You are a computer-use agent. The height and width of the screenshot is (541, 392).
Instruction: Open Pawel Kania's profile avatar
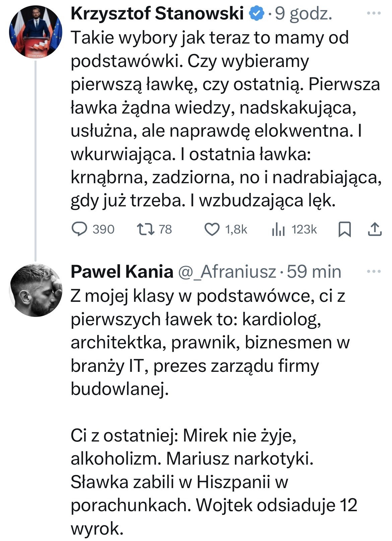click(36, 290)
